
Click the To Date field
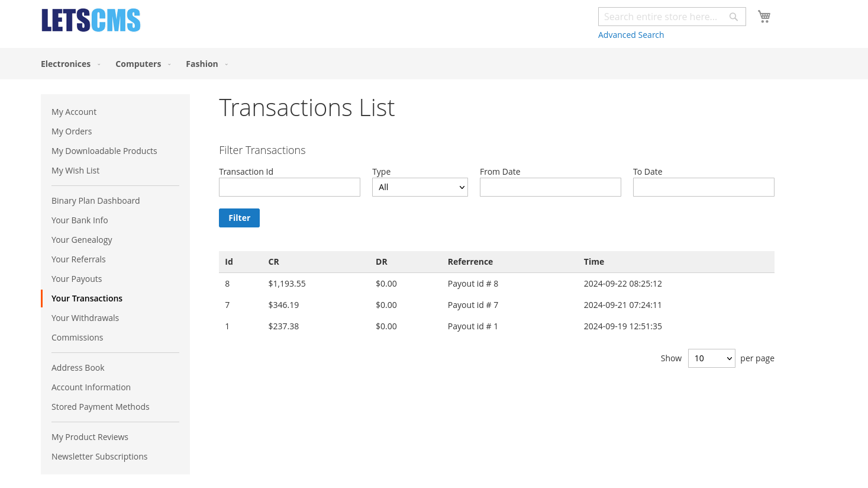(x=704, y=187)
